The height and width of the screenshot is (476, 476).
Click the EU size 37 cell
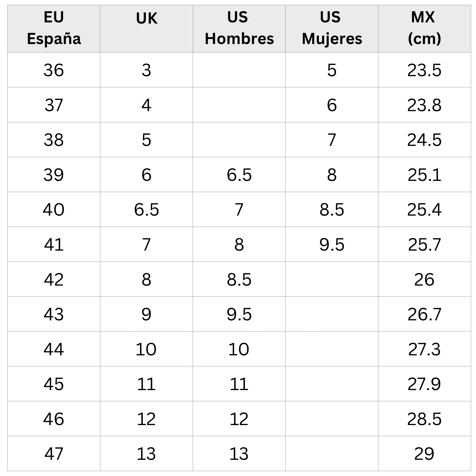(x=54, y=105)
